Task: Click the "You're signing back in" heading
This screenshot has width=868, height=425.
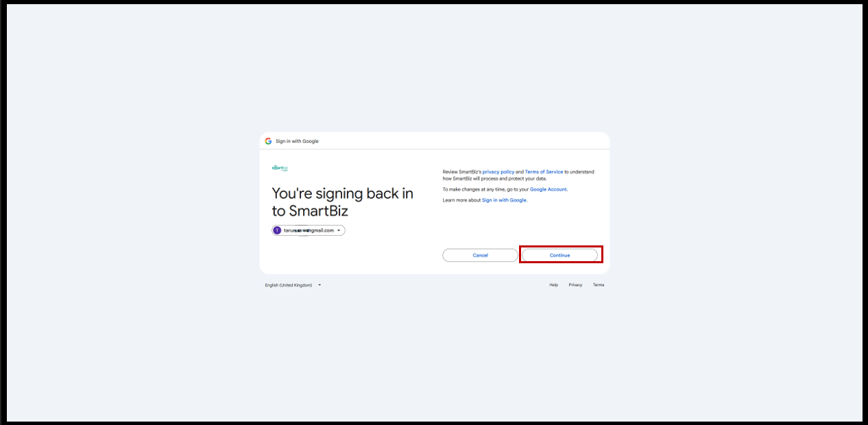Action: coord(342,194)
